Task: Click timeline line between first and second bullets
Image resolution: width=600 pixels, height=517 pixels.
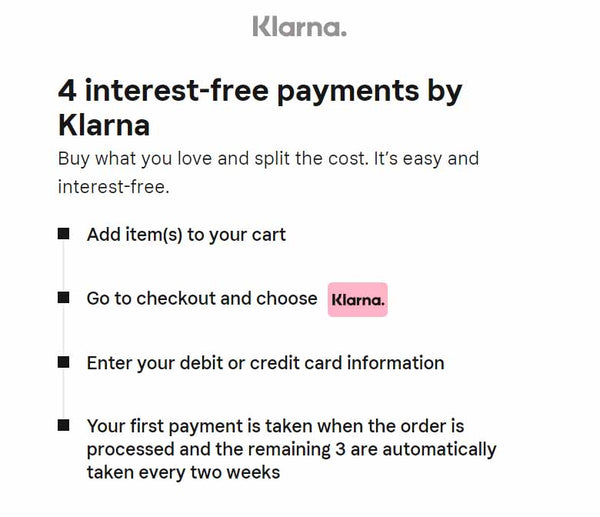Action: click(x=64, y=266)
